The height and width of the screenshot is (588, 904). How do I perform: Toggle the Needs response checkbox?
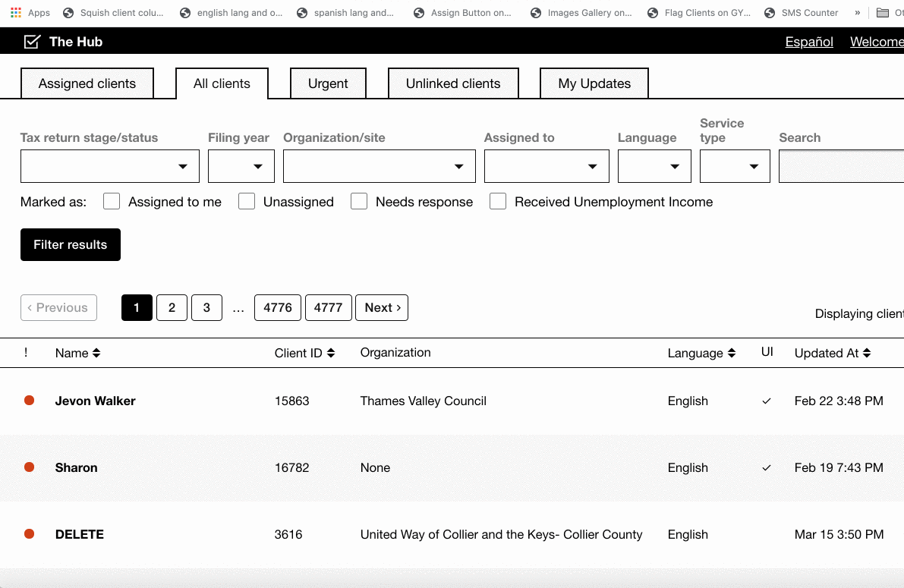pos(359,202)
